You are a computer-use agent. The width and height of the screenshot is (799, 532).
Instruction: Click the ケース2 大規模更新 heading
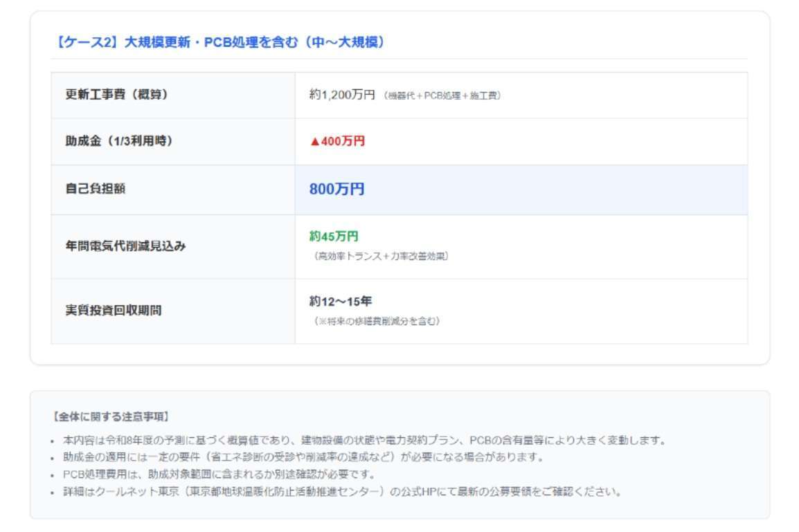[x=219, y=42]
